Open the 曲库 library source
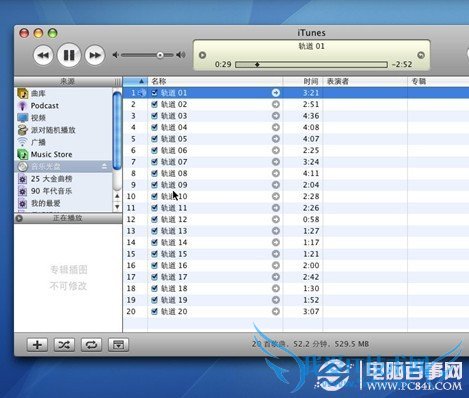This screenshot has height=398, width=469. (64, 93)
